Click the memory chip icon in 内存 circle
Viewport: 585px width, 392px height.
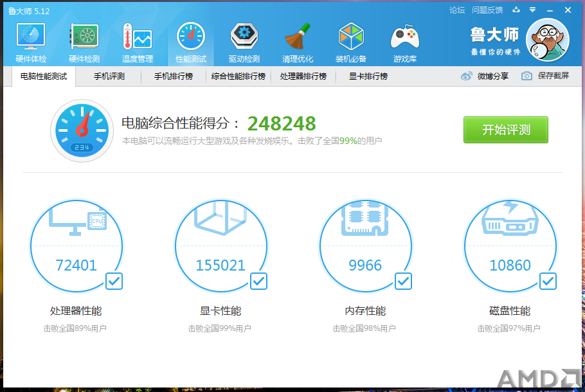point(365,219)
